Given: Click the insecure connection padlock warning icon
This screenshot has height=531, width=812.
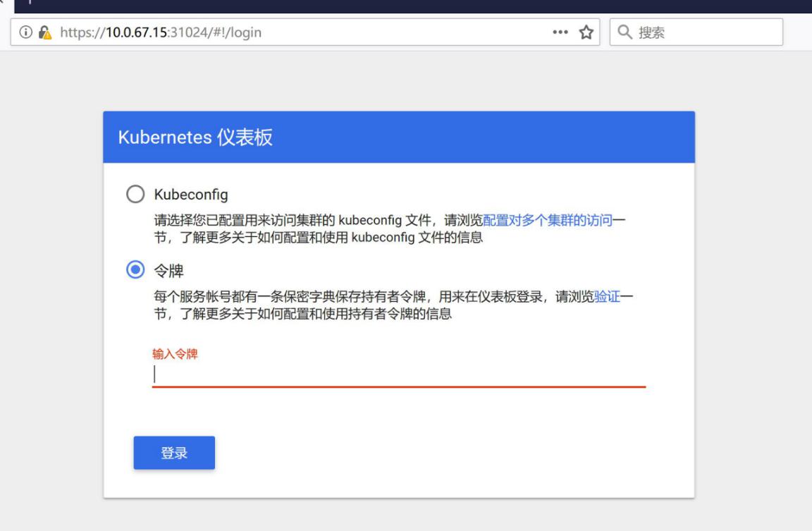Looking at the screenshot, I should 43,32.
